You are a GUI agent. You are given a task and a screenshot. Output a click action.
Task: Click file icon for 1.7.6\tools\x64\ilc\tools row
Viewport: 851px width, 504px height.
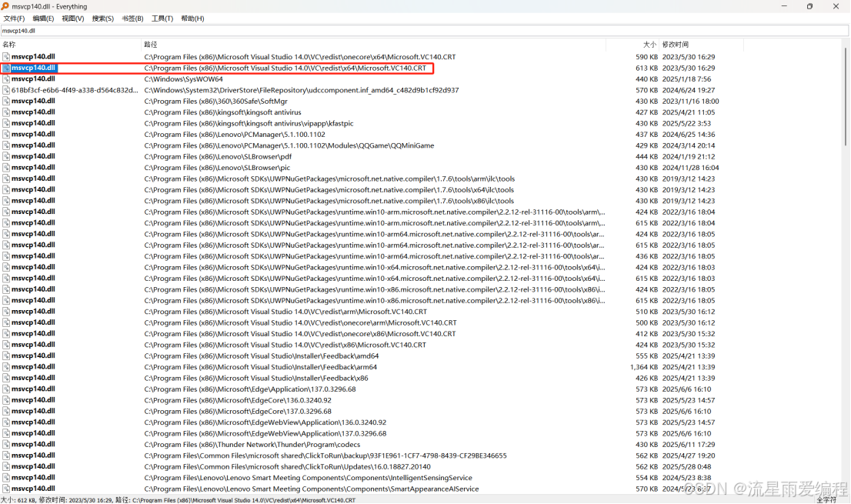click(x=6, y=189)
